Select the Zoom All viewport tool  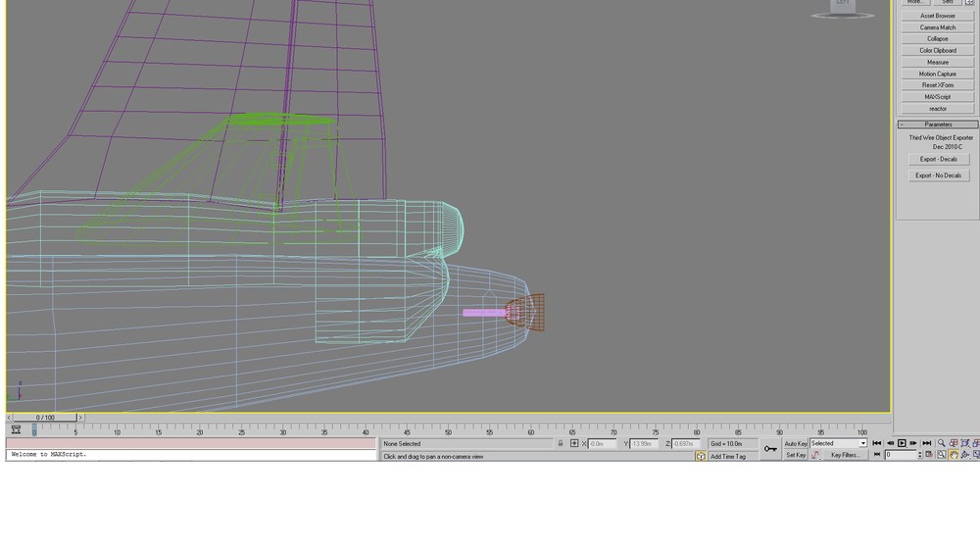(x=954, y=443)
